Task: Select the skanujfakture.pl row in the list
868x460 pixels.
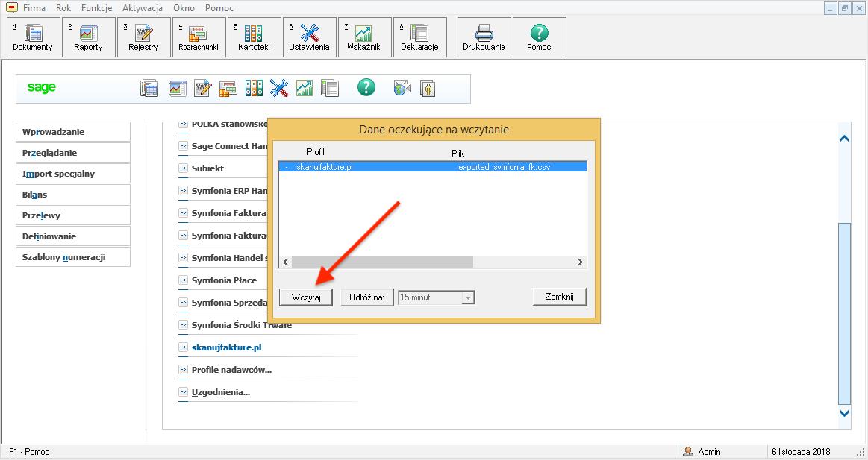Action: click(431, 167)
